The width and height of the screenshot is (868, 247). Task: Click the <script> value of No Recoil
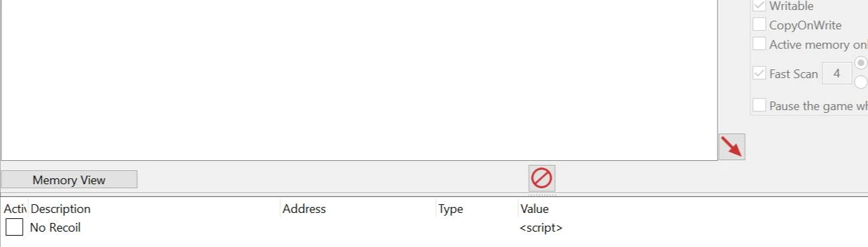(x=541, y=228)
